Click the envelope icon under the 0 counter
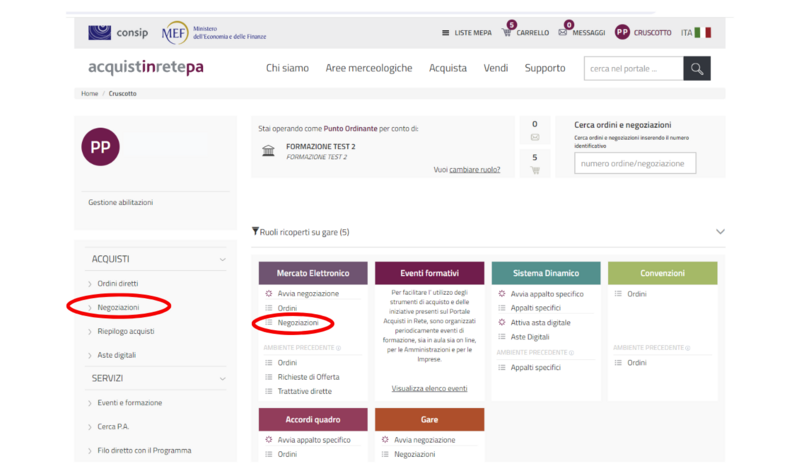 (x=535, y=137)
